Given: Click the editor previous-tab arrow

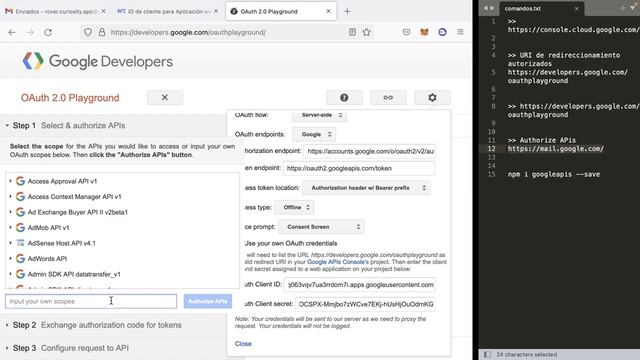Looking at the screenshot, I should (x=485, y=8).
